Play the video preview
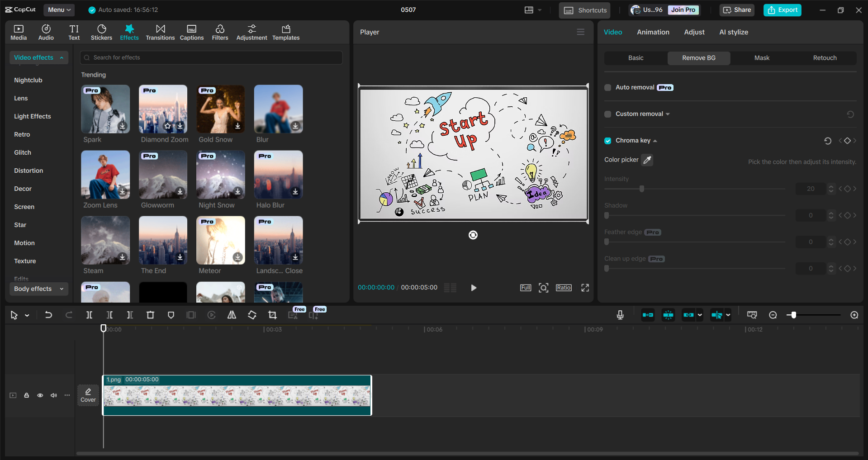The height and width of the screenshot is (460, 868). coord(474,288)
